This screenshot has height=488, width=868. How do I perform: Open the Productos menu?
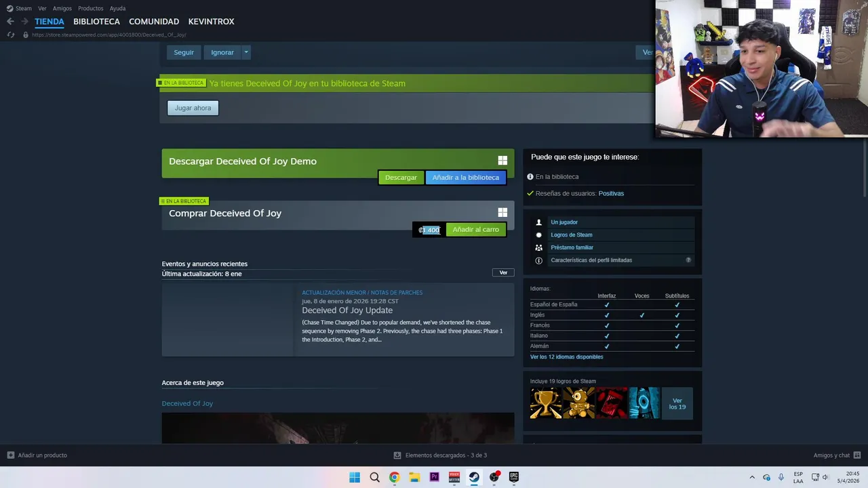click(90, 8)
